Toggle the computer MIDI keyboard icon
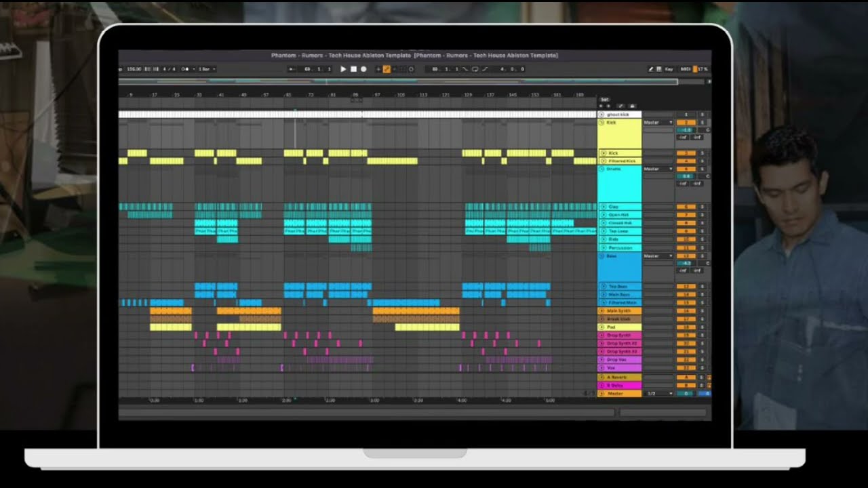Screen dimensions: 868x488 pyautogui.click(x=659, y=69)
